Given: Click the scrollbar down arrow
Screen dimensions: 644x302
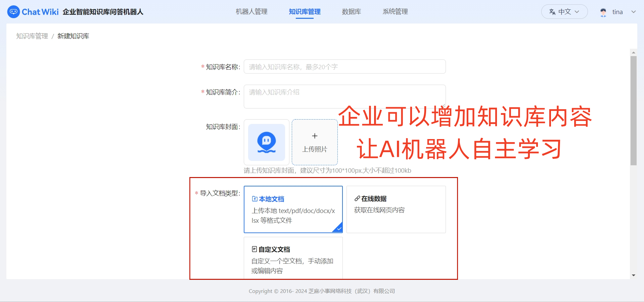Looking at the screenshot, I should [x=634, y=275].
